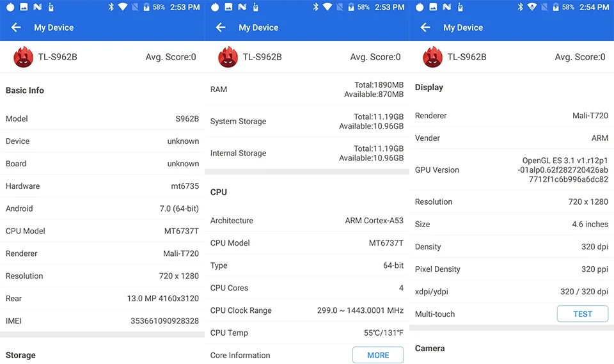Tap no-SIM status icon on the CPU screen
This screenshot has height=364, width=614.
tap(340, 7)
